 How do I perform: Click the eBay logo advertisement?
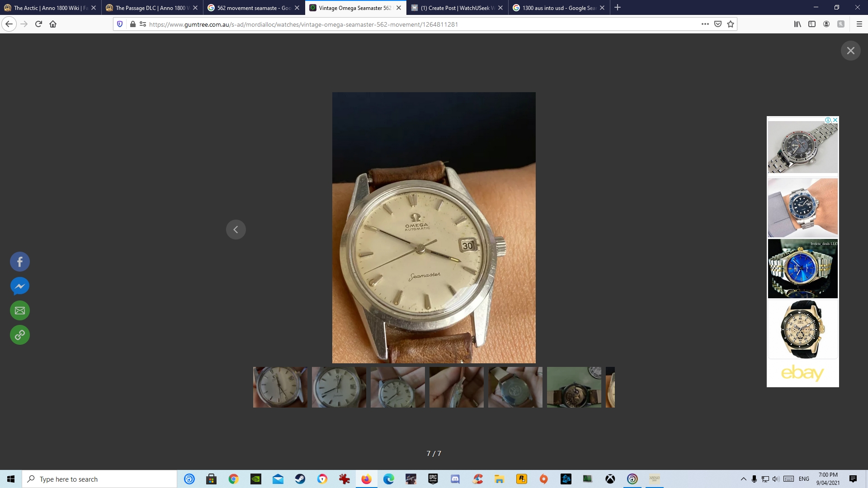coord(802,373)
